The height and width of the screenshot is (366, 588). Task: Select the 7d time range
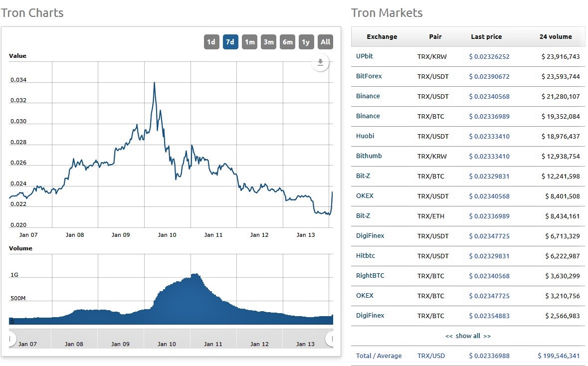pos(230,42)
